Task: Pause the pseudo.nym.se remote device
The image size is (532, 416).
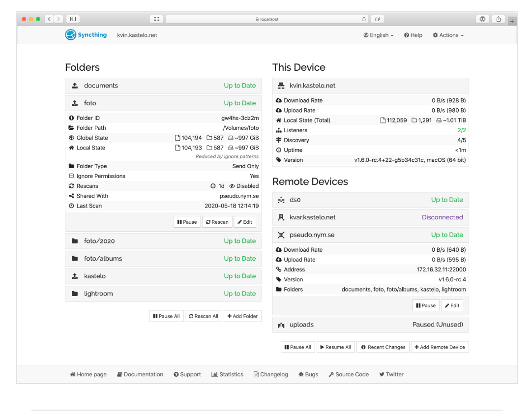Action: tap(425, 305)
